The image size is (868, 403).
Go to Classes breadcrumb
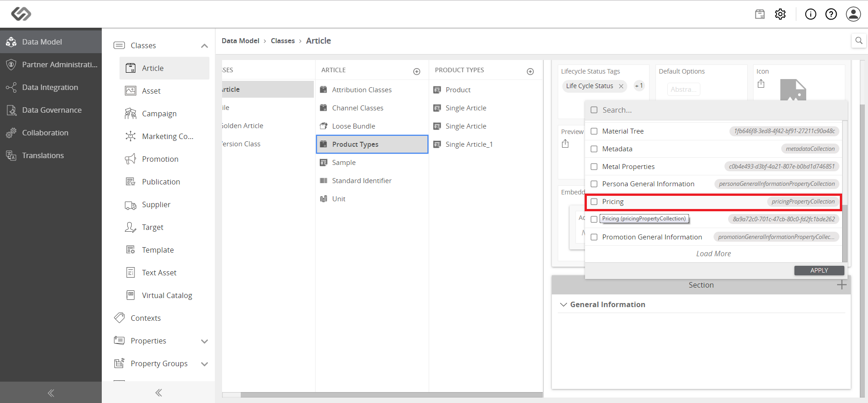283,41
